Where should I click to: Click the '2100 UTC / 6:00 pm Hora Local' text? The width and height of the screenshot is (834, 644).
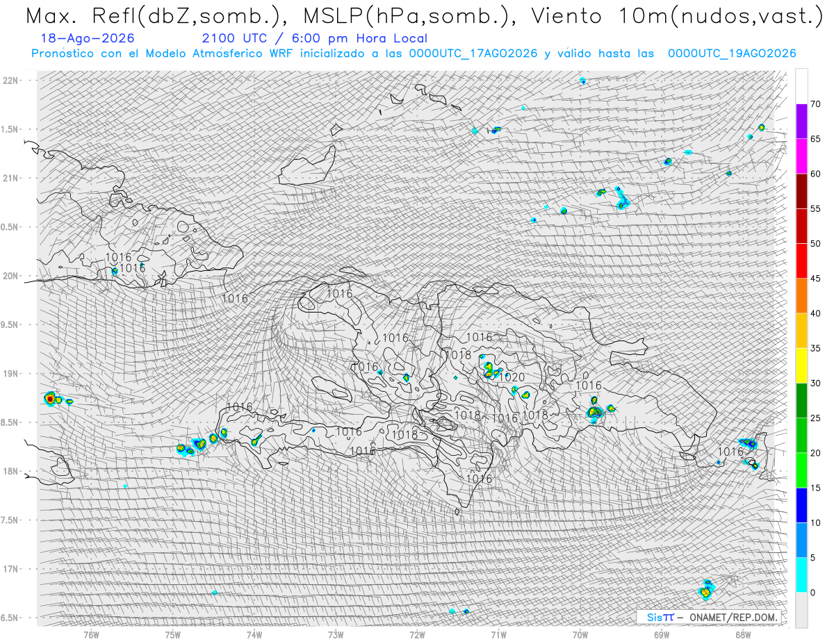pos(314,39)
